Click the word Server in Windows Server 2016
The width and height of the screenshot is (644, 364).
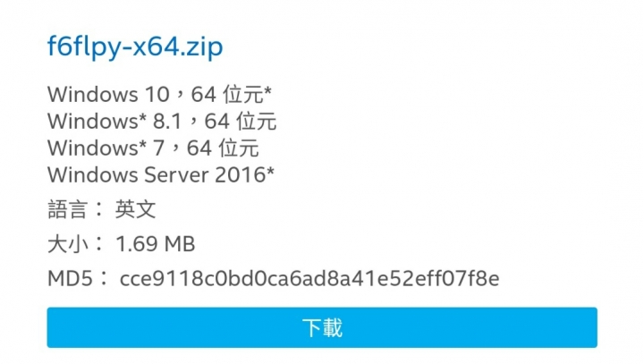[x=176, y=175]
